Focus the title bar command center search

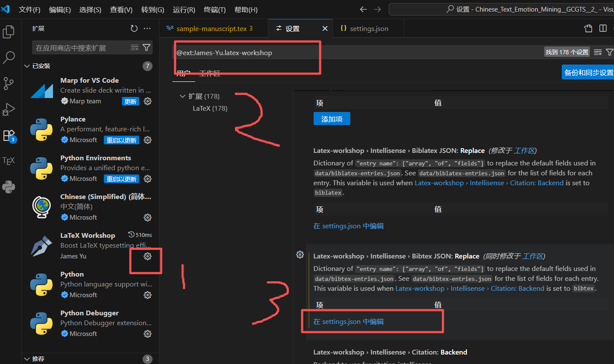pos(501,9)
